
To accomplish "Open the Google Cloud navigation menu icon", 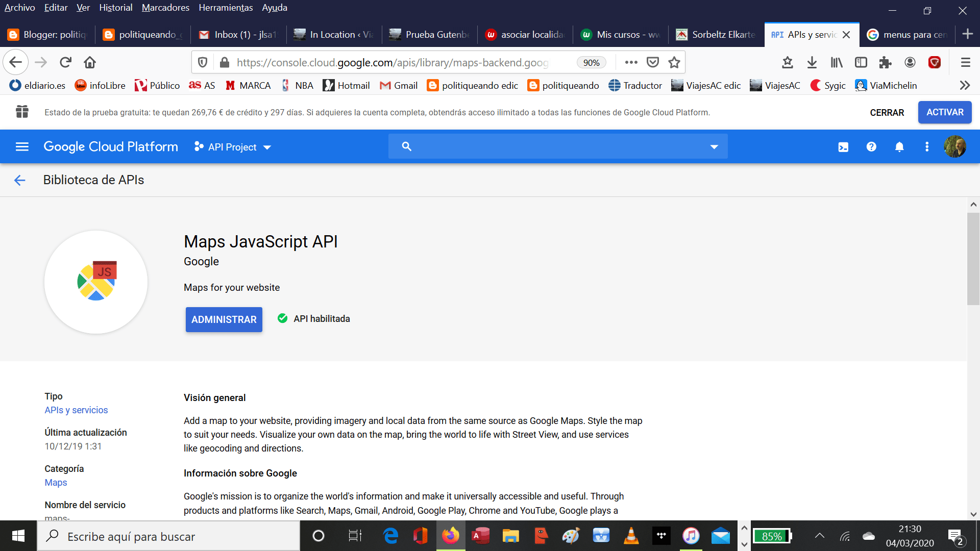I will [x=22, y=147].
